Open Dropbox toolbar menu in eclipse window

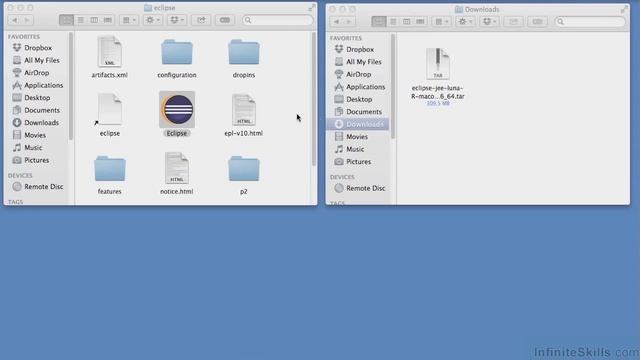pyautogui.click(x=177, y=20)
